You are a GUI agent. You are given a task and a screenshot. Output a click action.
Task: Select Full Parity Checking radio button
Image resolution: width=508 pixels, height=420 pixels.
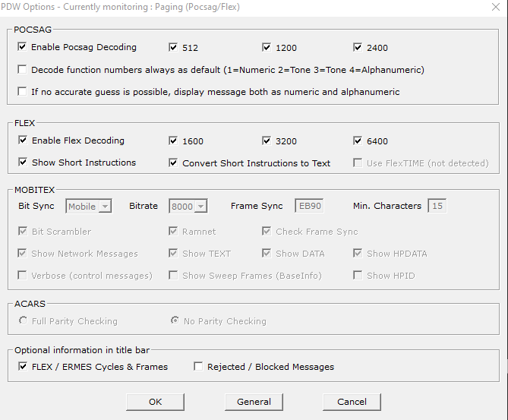coord(23,321)
